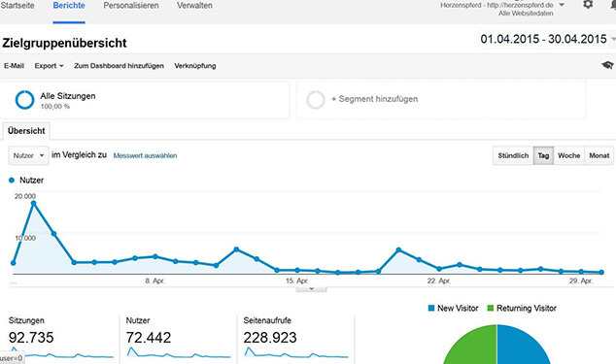Click the Alle Sitzungen segment circle icon
The image size is (616, 364).
[24, 100]
